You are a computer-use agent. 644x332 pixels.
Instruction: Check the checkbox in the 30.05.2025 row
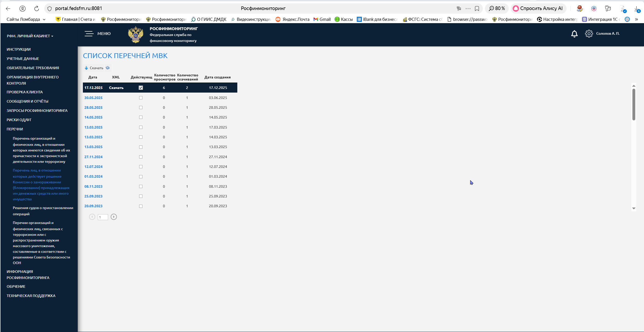(141, 98)
